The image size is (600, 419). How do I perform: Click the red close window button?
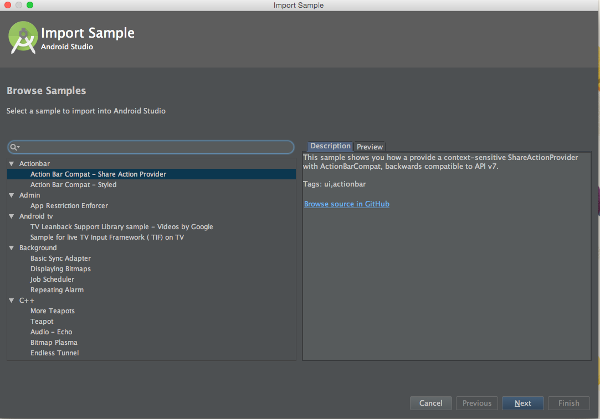[7, 5]
